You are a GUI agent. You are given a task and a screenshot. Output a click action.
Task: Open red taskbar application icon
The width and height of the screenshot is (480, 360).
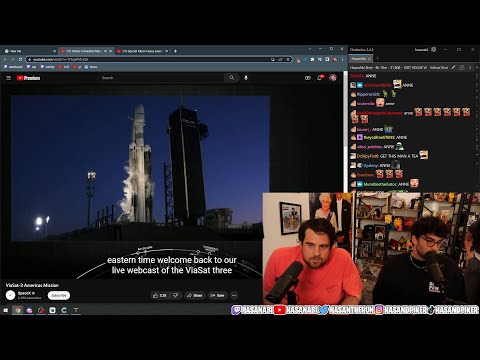[x=41, y=310]
